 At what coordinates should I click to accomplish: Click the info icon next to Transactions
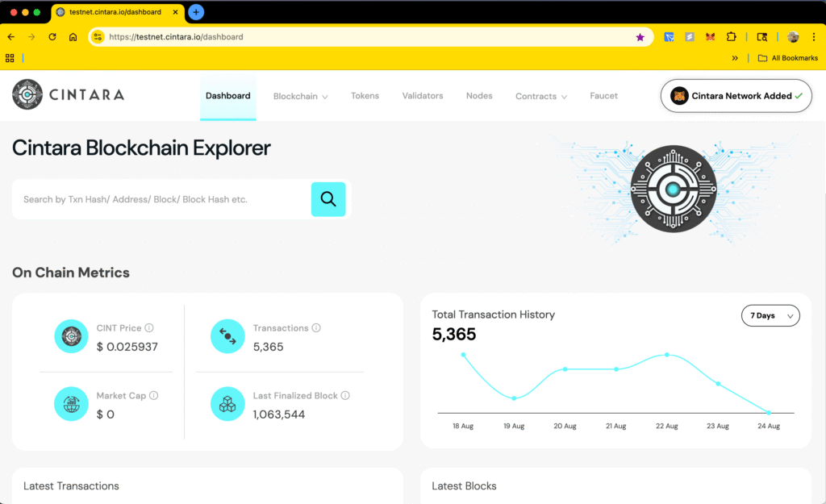[x=316, y=328]
